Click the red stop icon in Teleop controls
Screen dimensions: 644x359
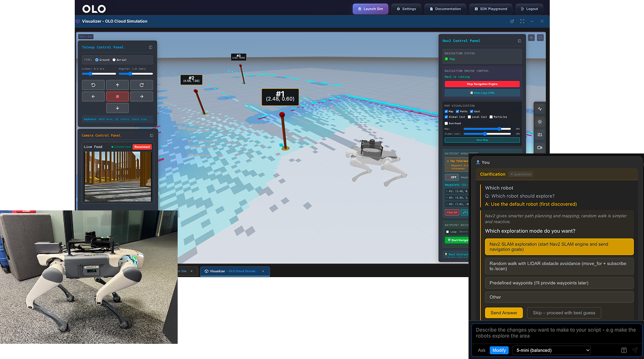point(118,96)
